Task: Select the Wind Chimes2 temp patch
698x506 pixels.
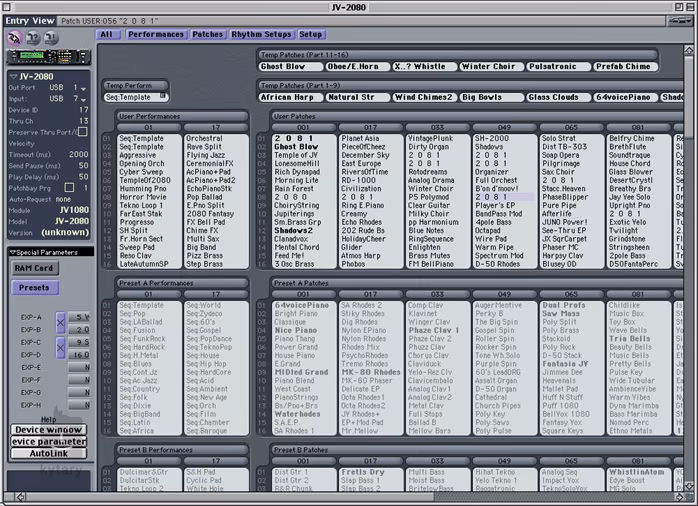Action: 424,97
